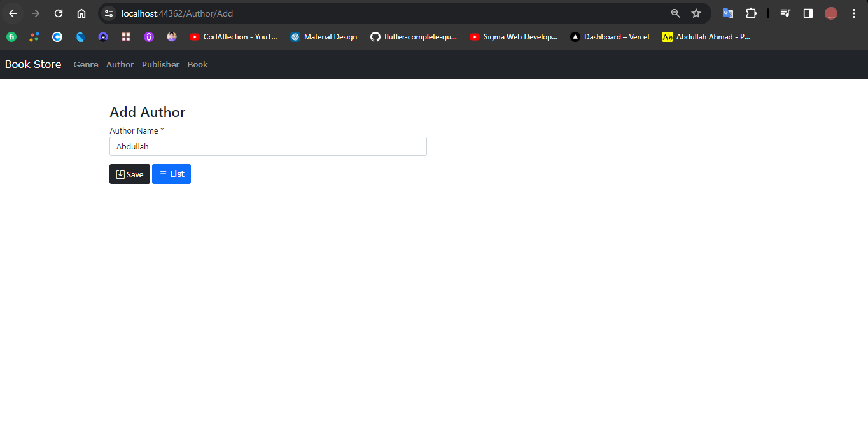
Task: Open the Genre nav item
Action: [86, 64]
